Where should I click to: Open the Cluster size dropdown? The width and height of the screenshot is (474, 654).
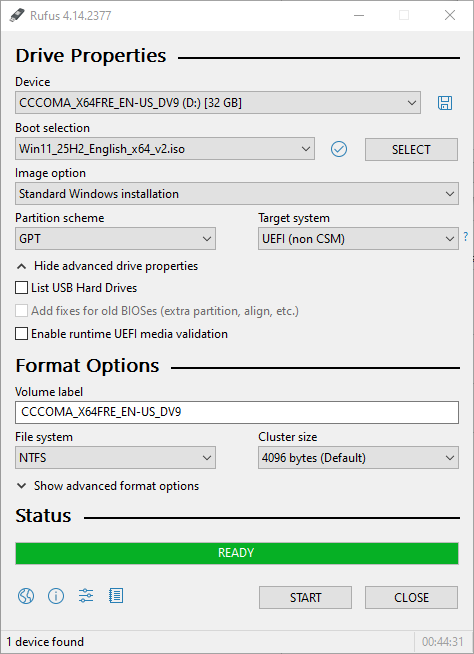[358, 458]
